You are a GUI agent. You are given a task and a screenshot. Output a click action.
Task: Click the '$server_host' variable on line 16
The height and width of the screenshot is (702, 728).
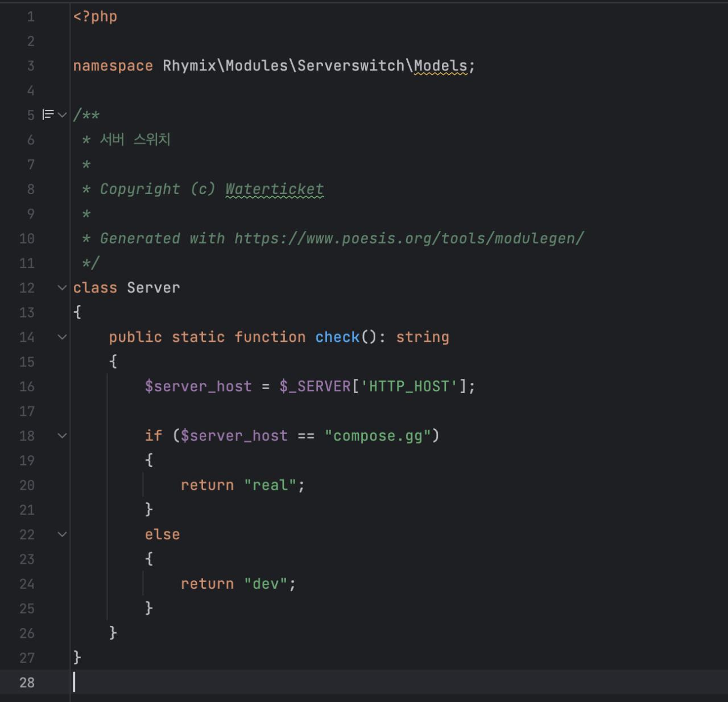pyautogui.click(x=198, y=387)
